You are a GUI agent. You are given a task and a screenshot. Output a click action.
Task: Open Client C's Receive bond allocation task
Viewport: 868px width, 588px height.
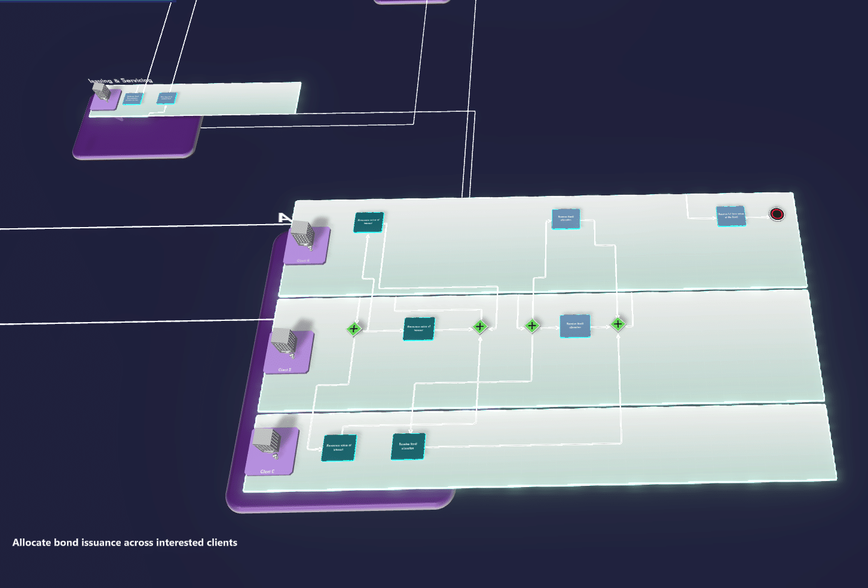408,446
